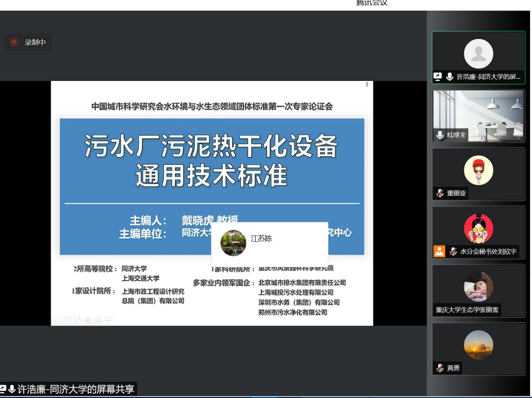This screenshot has width=532, height=398.
Task: Select 水分会秘书处刘欣宇 avatar with red background
Action: coord(478,228)
